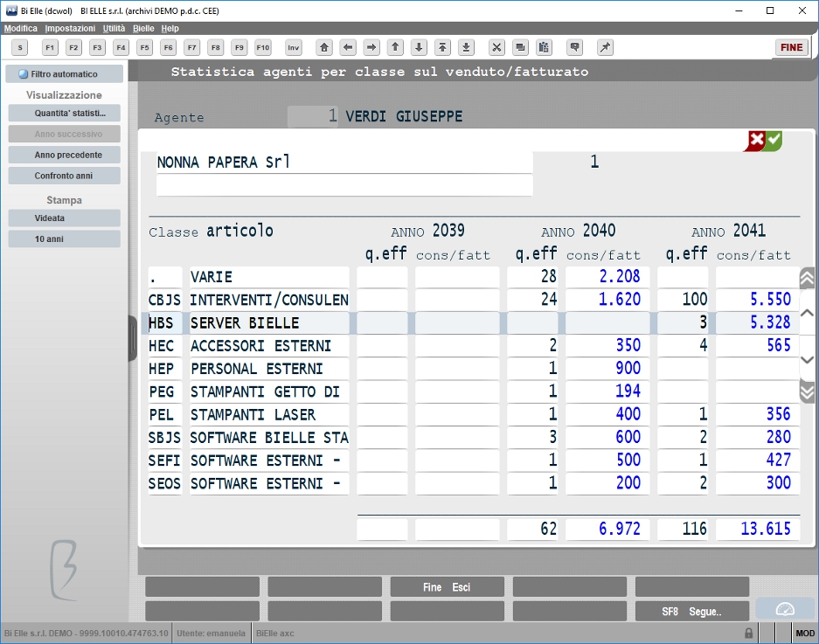Screen dimensions: 819x644
Task: Click the S key toolbar button
Action: click(x=20, y=47)
